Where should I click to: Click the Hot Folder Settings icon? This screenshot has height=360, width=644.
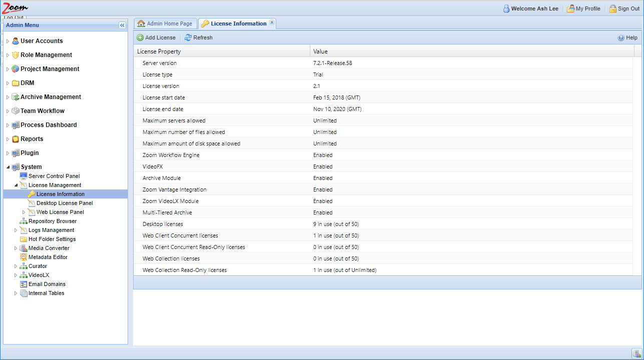tap(24, 239)
